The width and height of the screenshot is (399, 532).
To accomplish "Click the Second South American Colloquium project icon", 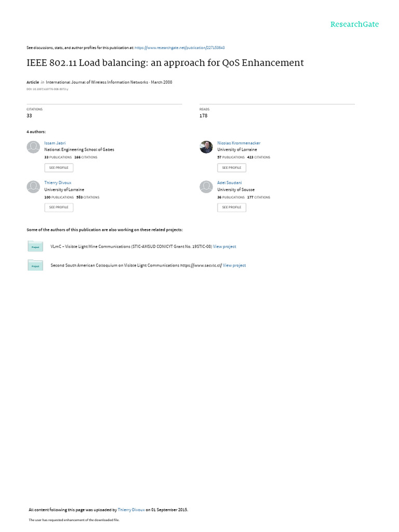I will point(35,265).
